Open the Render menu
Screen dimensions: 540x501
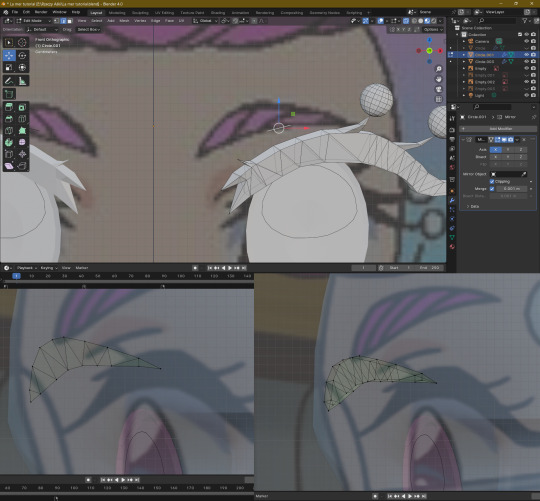41,12
